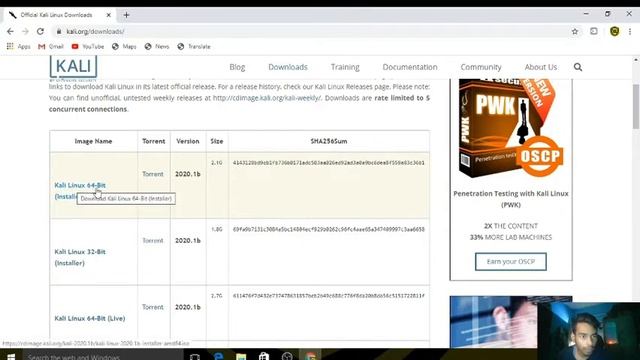
Task: Open the Community menu item
Action: tap(481, 67)
